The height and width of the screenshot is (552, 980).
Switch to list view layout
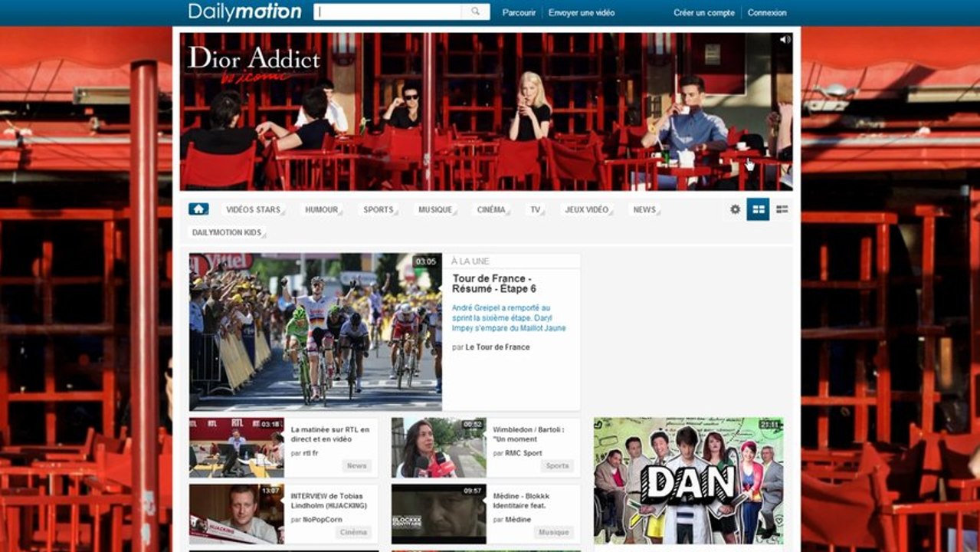tap(782, 209)
